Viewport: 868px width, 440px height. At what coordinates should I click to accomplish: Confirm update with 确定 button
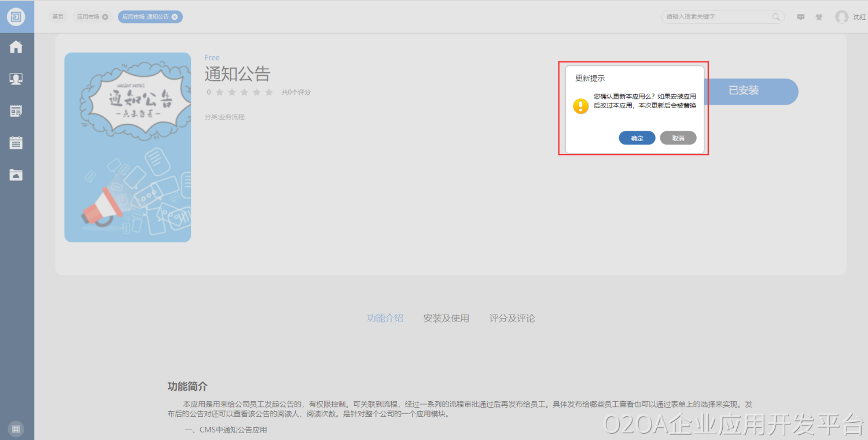click(637, 138)
